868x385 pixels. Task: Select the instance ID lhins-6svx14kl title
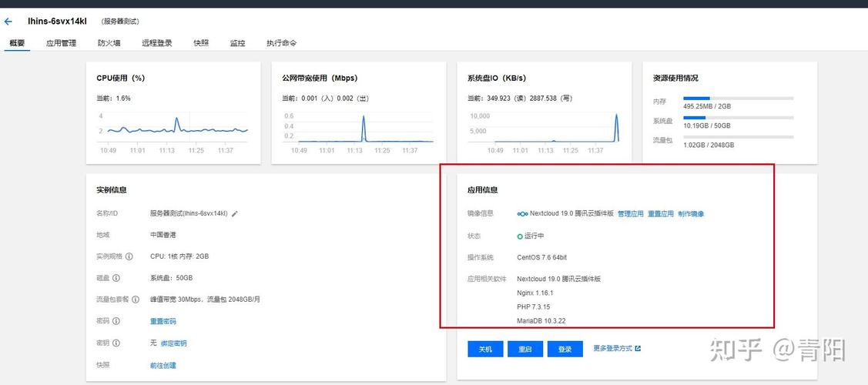[58, 22]
